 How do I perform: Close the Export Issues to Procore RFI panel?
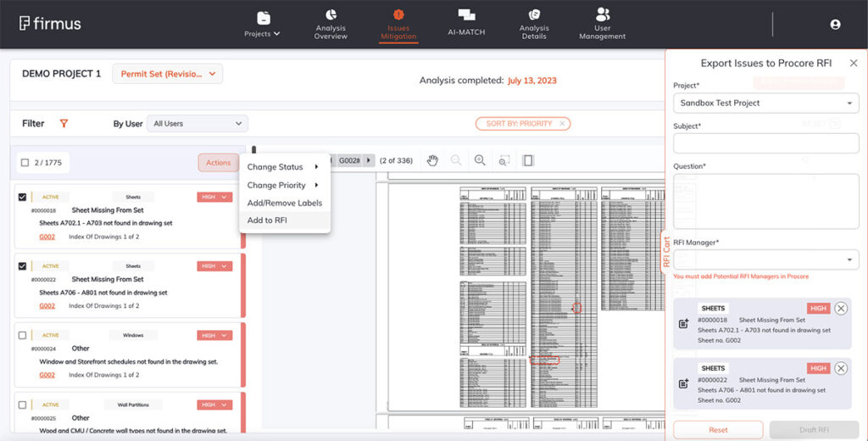click(854, 63)
